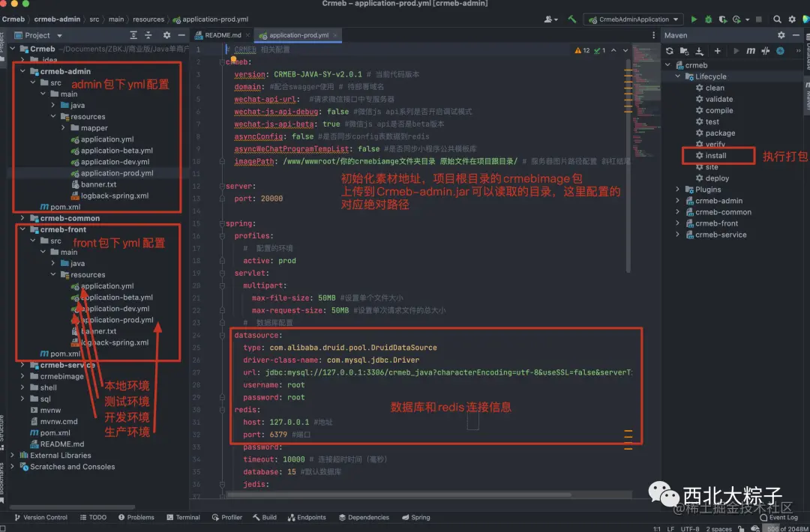The height and width of the screenshot is (532, 810).
Task: Click the Project panel horizontal scrollbar
Action: (x=72, y=507)
